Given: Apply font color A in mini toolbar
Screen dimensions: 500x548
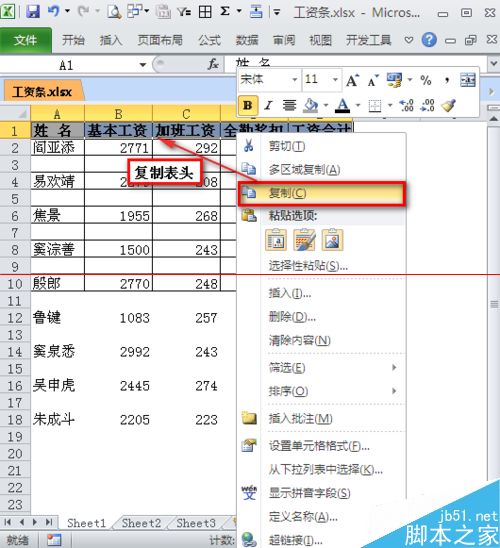Looking at the screenshot, I should [x=342, y=105].
